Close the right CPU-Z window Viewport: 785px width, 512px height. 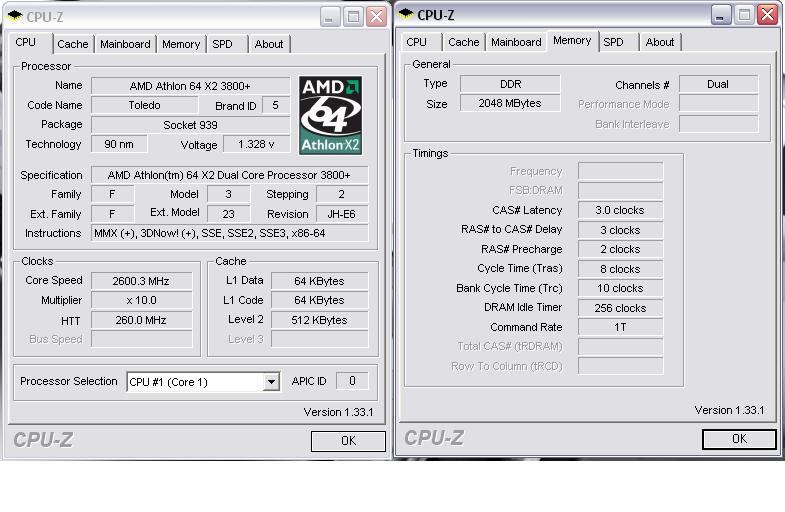pyautogui.click(x=767, y=15)
